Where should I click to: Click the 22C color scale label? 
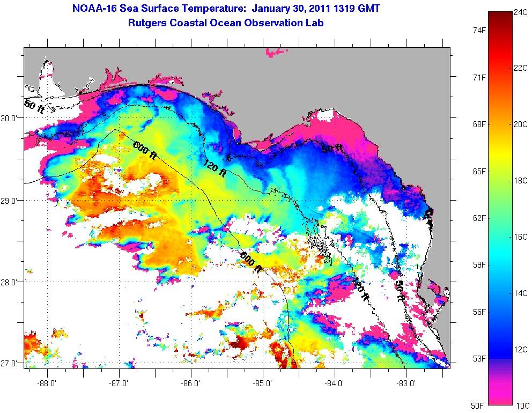521,68
